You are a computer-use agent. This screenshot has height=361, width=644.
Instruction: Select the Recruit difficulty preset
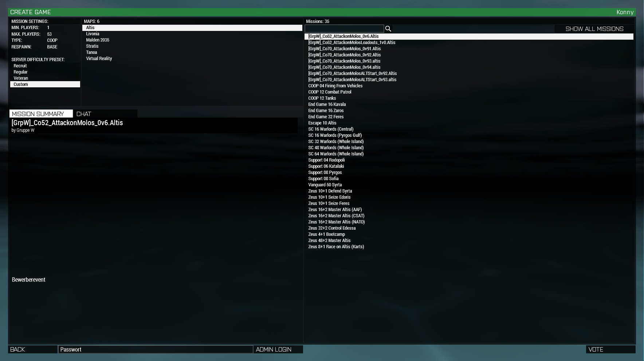[x=20, y=66]
